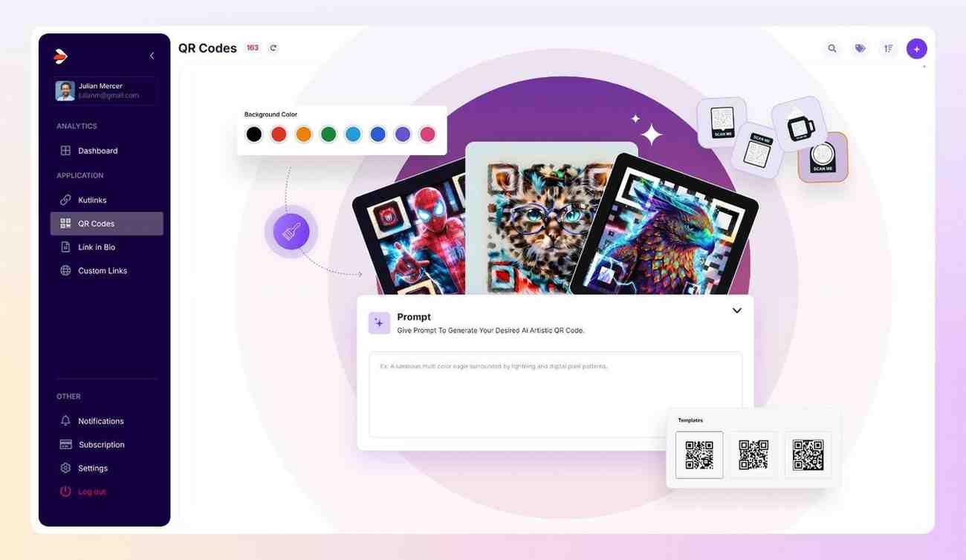Open Custom Links page
Viewport: 966px width, 560px height.
click(x=106, y=271)
